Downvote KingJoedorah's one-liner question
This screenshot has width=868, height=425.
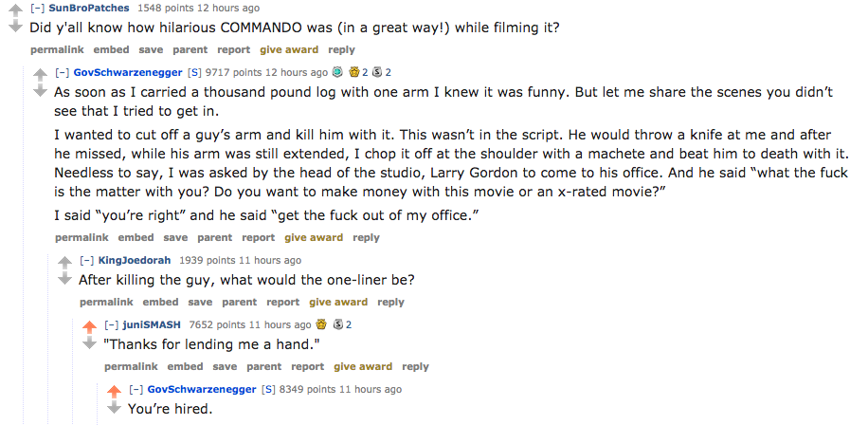(x=63, y=279)
